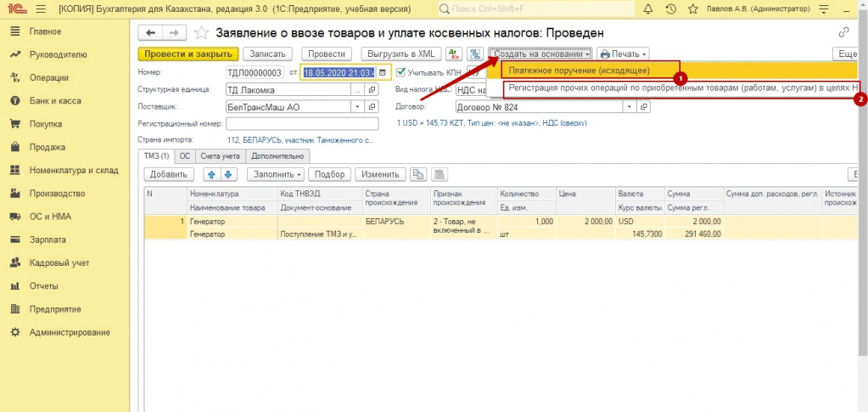Click the search box Поиск Ctrl+Shift+F
The height and width of the screenshot is (412, 868).
click(x=536, y=8)
